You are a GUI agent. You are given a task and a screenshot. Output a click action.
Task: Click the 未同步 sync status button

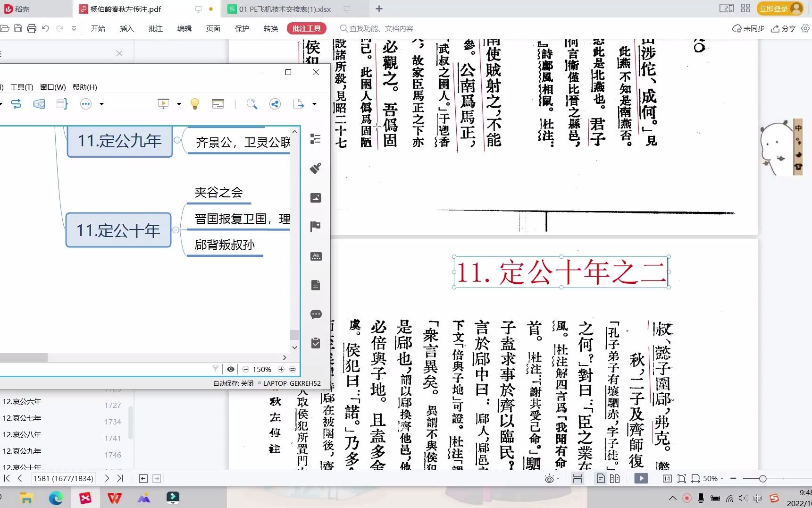click(x=748, y=28)
